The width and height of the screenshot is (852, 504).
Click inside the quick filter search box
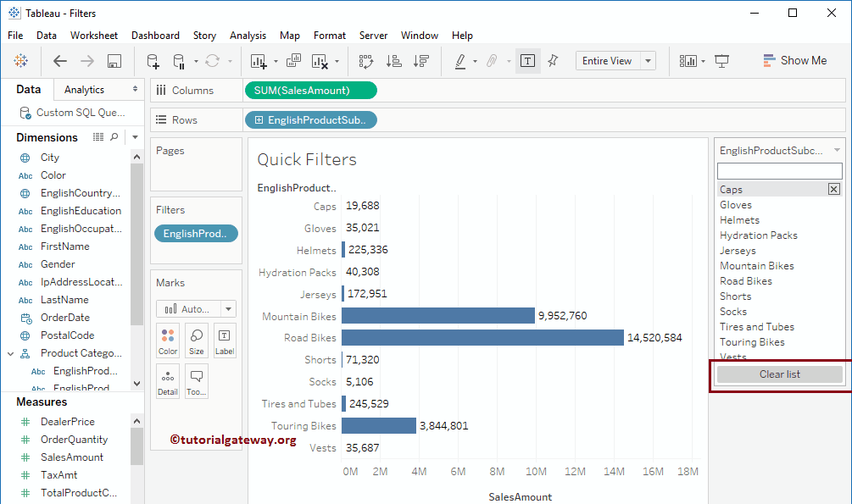pos(778,169)
